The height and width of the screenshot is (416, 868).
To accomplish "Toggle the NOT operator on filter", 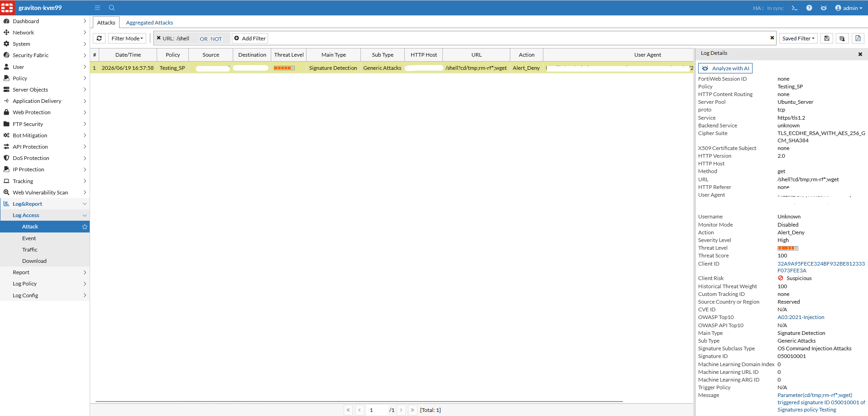I will 216,39.
